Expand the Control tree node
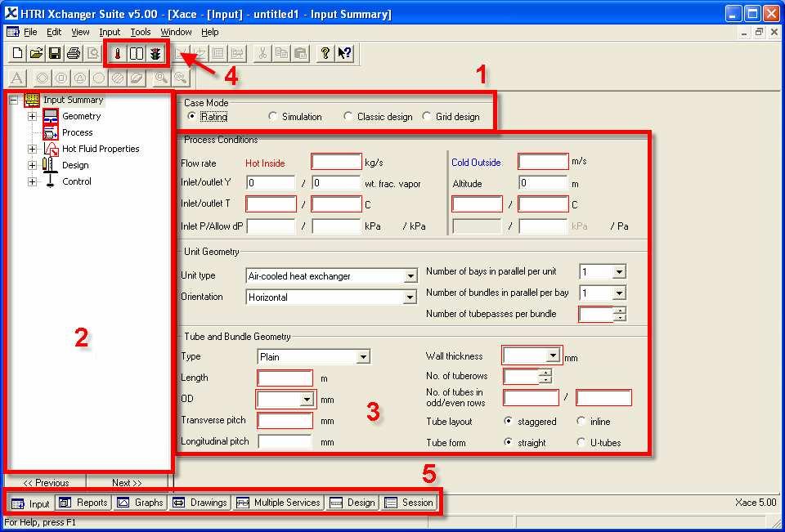This screenshot has height=532, width=785. tap(33, 181)
